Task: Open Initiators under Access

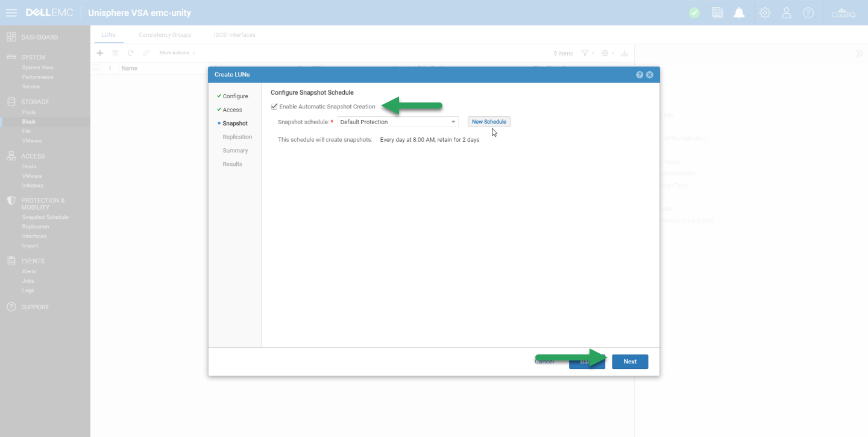Action: coord(33,186)
